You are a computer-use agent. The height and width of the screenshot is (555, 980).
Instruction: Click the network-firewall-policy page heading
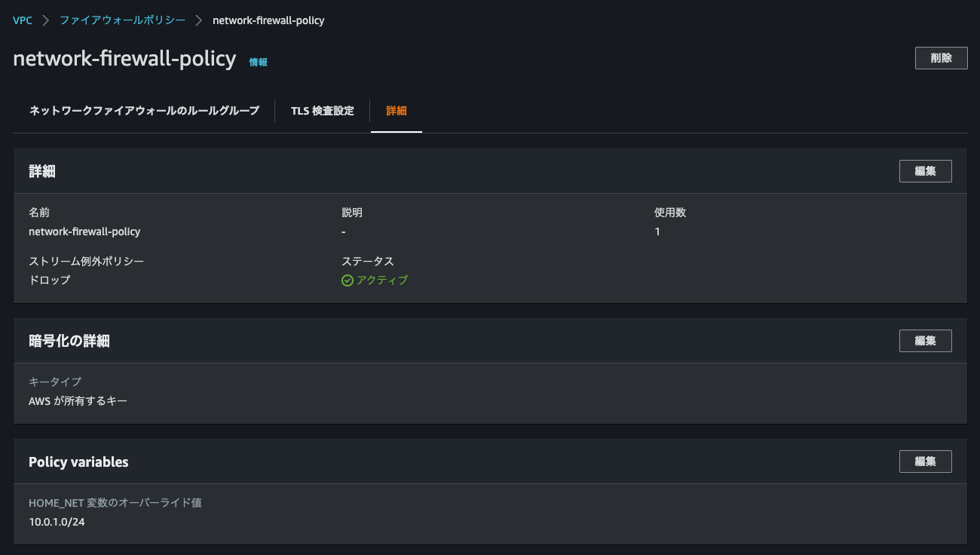pos(124,59)
